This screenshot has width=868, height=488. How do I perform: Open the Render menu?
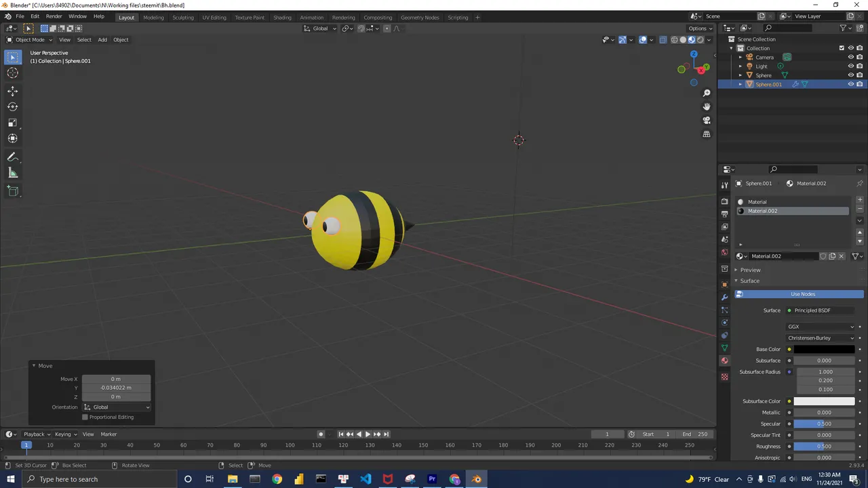54,16
